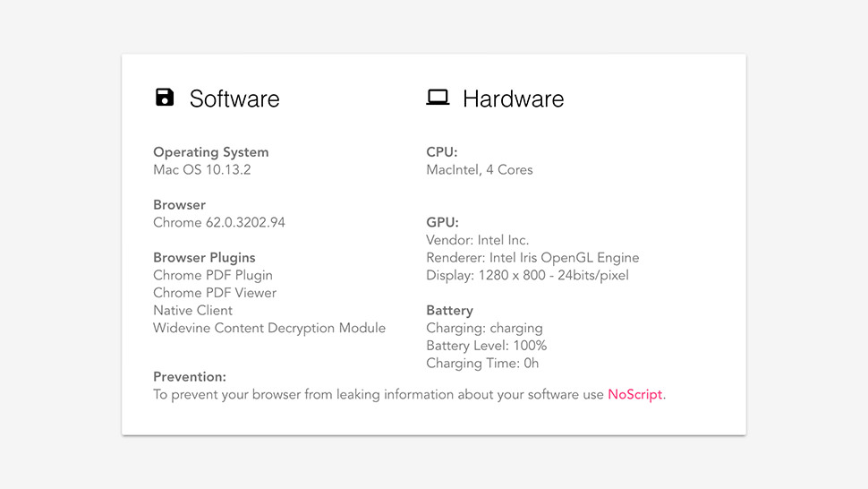Select the Chrome 62.0.3202.94 version text
The width and height of the screenshot is (868, 489).
click(219, 222)
